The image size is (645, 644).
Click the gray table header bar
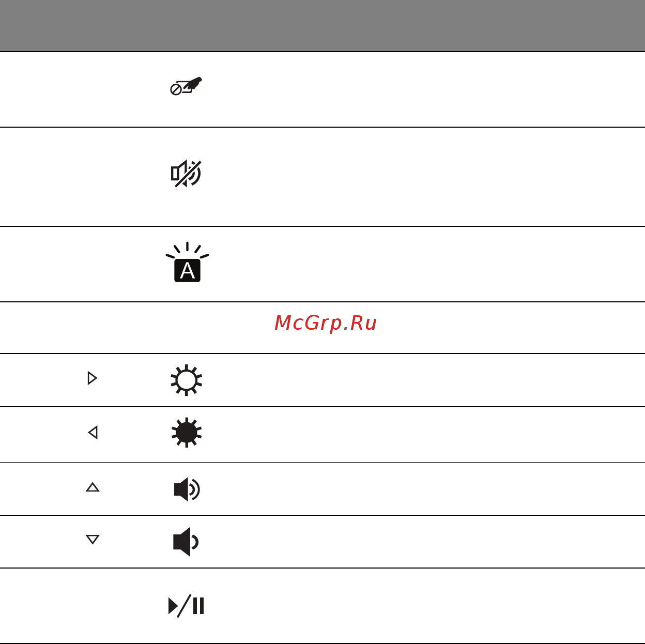pyautogui.click(x=323, y=26)
